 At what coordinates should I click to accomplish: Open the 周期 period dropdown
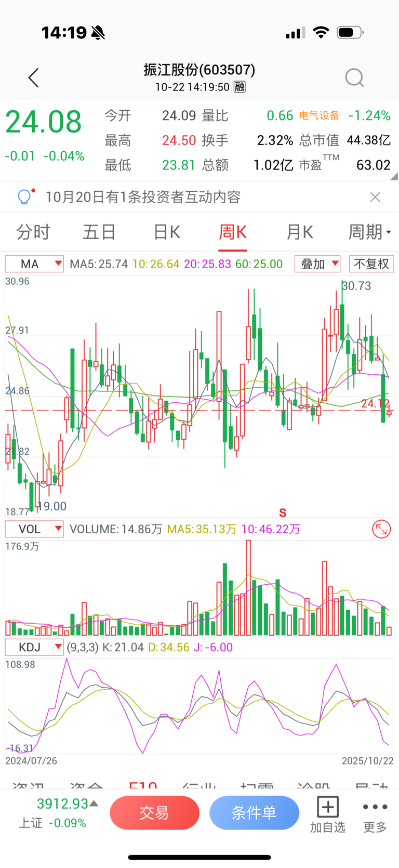[x=369, y=232]
